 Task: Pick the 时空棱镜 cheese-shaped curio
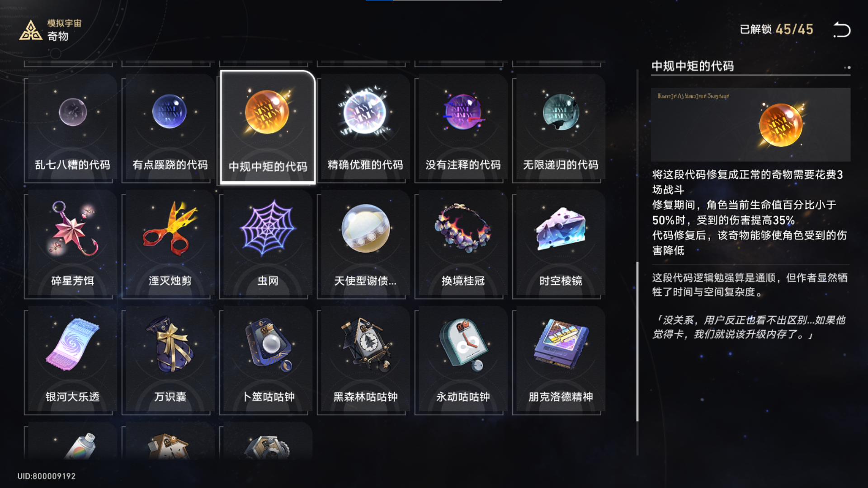561,244
